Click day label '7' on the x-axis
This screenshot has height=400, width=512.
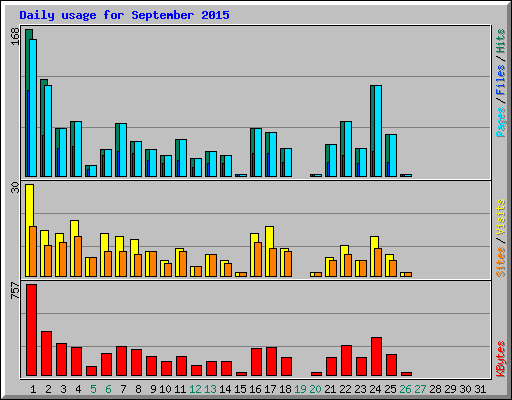(x=123, y=389)
